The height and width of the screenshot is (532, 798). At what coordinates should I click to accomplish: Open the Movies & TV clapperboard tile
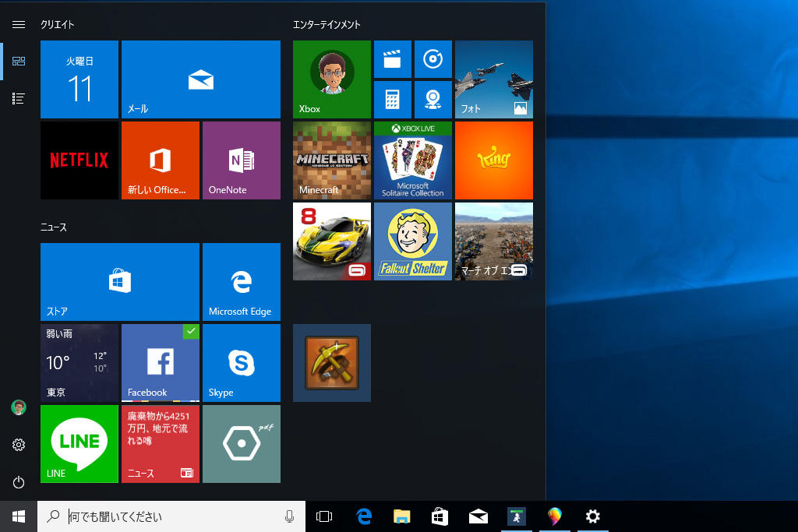pyautogui.click(x=393, y=59)
